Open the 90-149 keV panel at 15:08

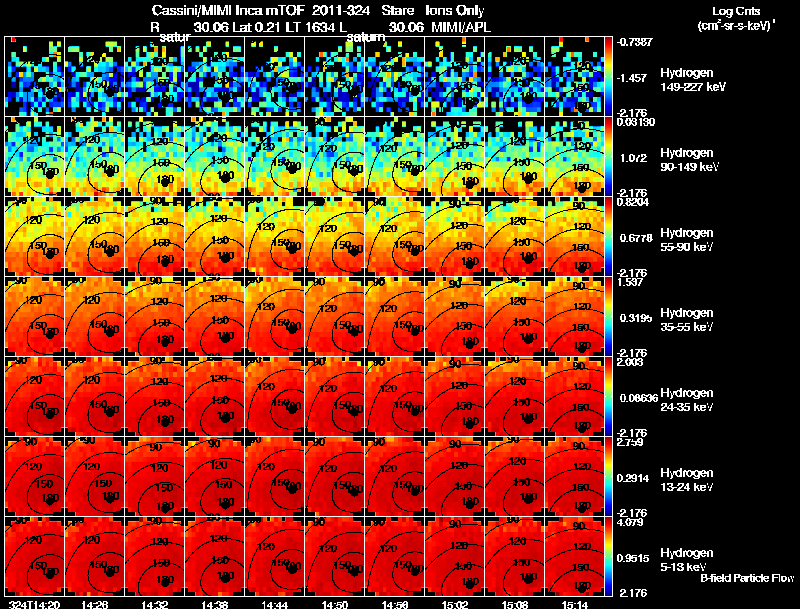coord(515,157)
